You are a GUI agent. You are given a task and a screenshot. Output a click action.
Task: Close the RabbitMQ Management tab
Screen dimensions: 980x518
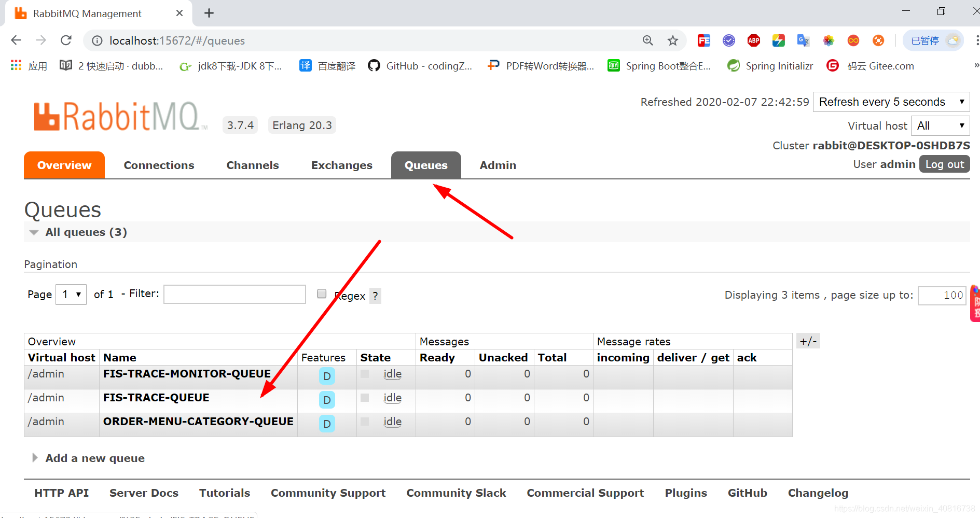180,13
